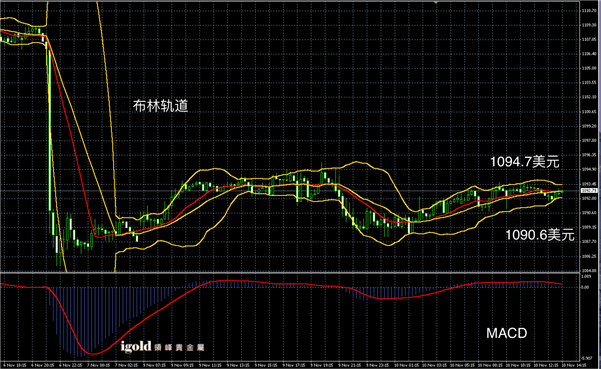The width and height of the screenshot is (601, 369).
Task: Click the 須峰貴金屬 watermark text
Action: (x=179, y=348)
